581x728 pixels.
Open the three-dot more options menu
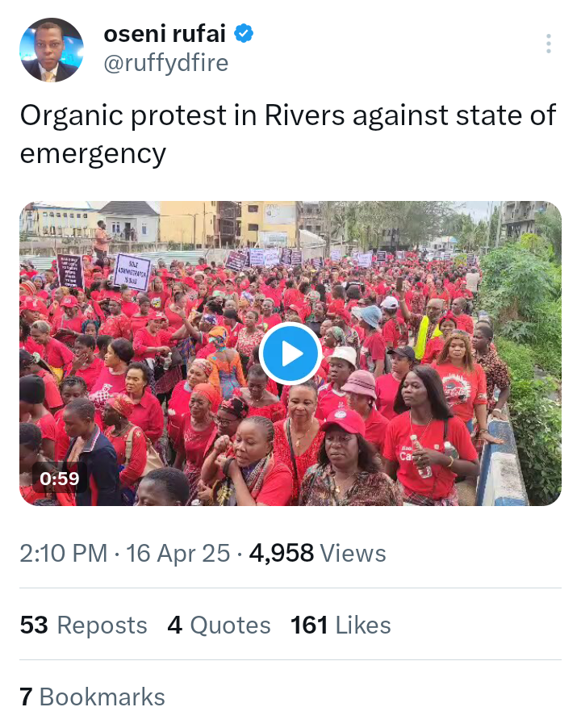pos(549,44)
